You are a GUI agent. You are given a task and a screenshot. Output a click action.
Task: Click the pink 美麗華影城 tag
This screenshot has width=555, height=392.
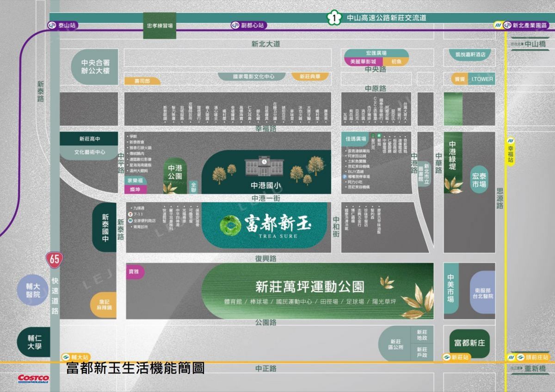pyautogui.click(x=363, y=61)
